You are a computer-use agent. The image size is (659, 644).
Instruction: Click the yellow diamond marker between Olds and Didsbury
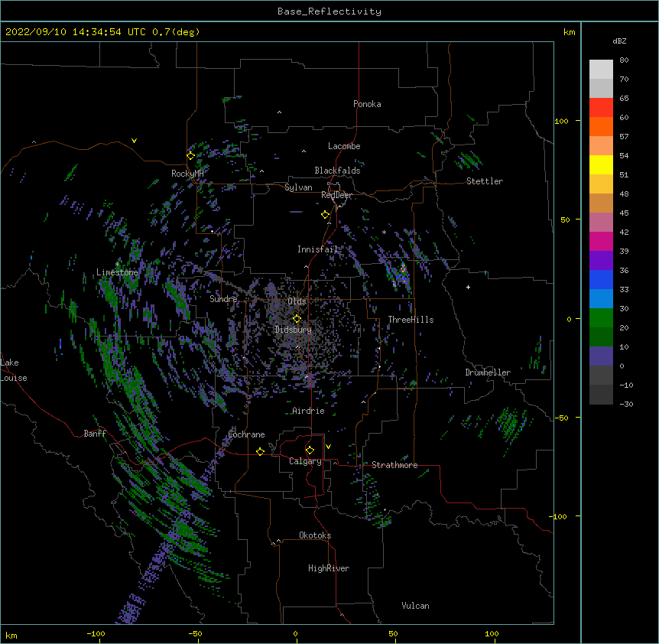pyautogui.click(x=297, y=318)
